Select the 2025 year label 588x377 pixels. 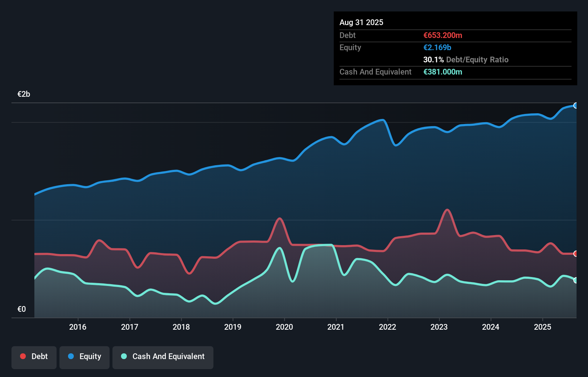(543, 327)
